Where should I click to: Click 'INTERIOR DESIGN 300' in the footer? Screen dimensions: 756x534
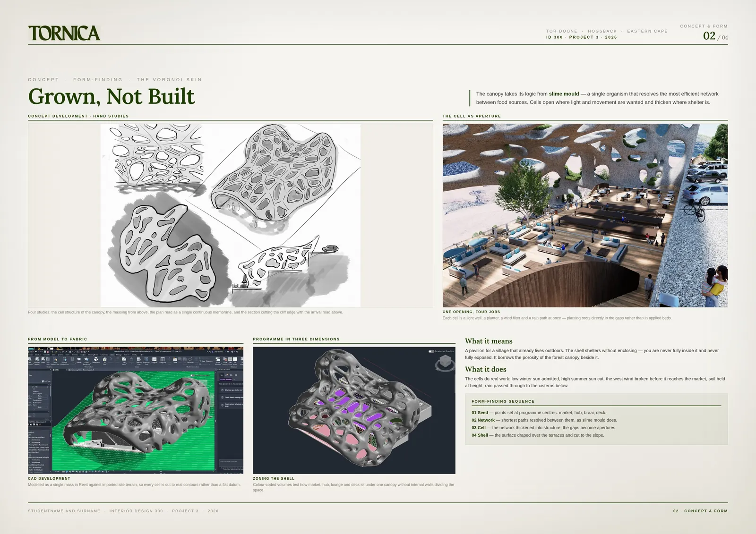coord(136,511)
